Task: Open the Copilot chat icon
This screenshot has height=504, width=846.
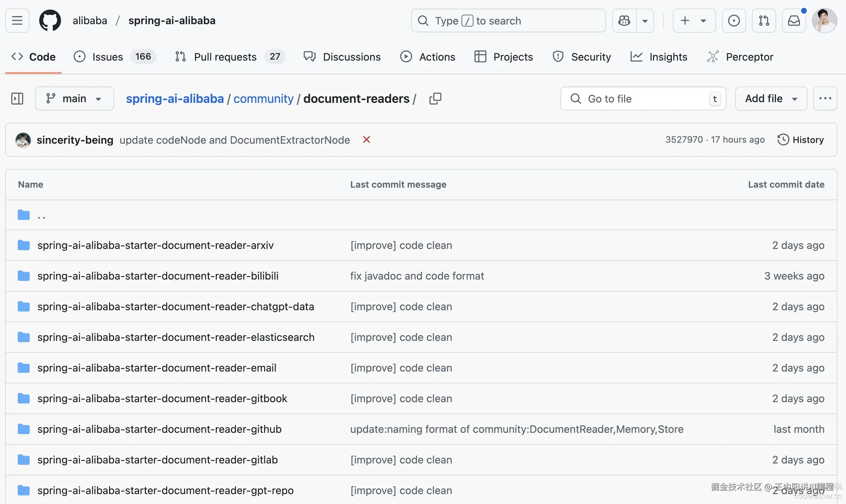Action: click(x=624, y=20)
